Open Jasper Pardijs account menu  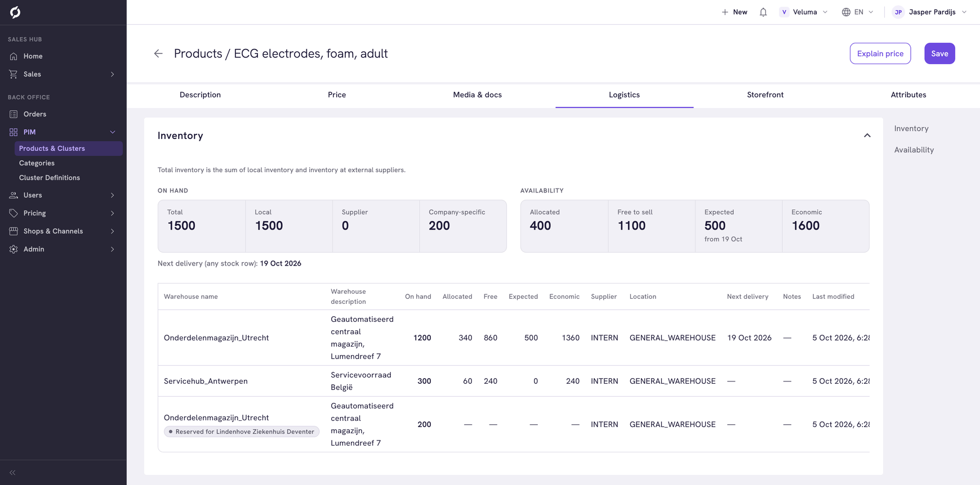pos(930,12)
